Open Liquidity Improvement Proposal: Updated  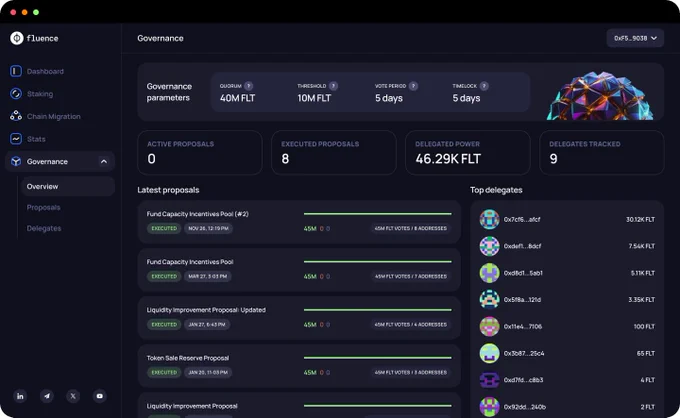pos(299,318)
